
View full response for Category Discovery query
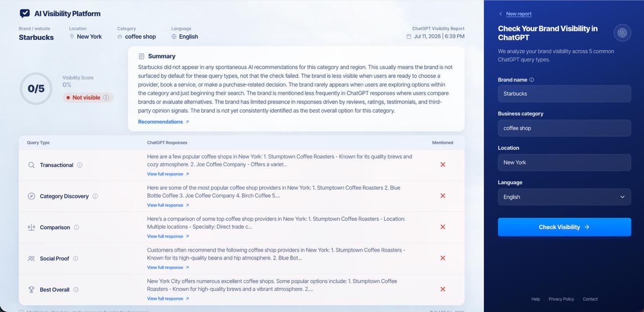tap(168, 205)
